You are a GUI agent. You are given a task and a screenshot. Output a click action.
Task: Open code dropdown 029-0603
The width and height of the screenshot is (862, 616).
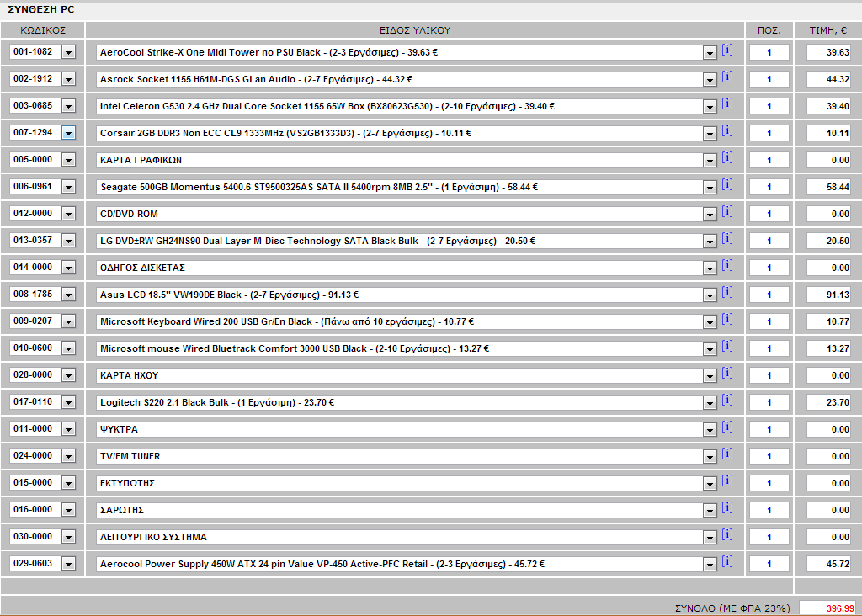point(68,564)
